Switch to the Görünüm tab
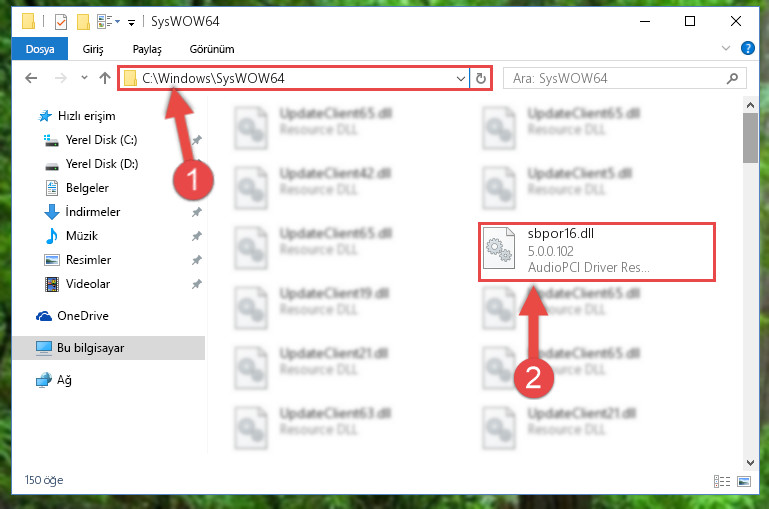This screenshot has width=769, height=509. 212,49
